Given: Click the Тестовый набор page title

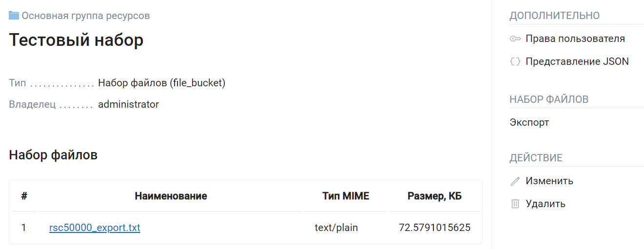Looking at the screenshot, I should [x=76, y=40].
